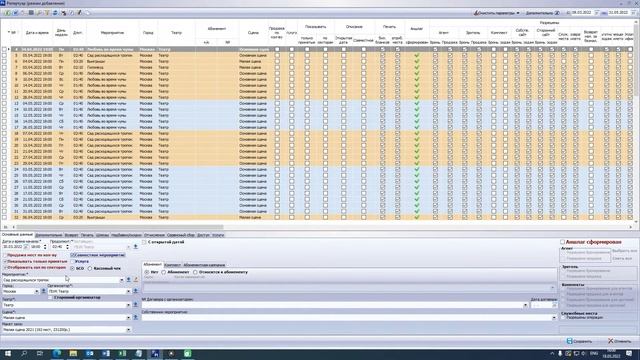Click the yellow filter funnel toolbar icon

click(x=47, y=13)
